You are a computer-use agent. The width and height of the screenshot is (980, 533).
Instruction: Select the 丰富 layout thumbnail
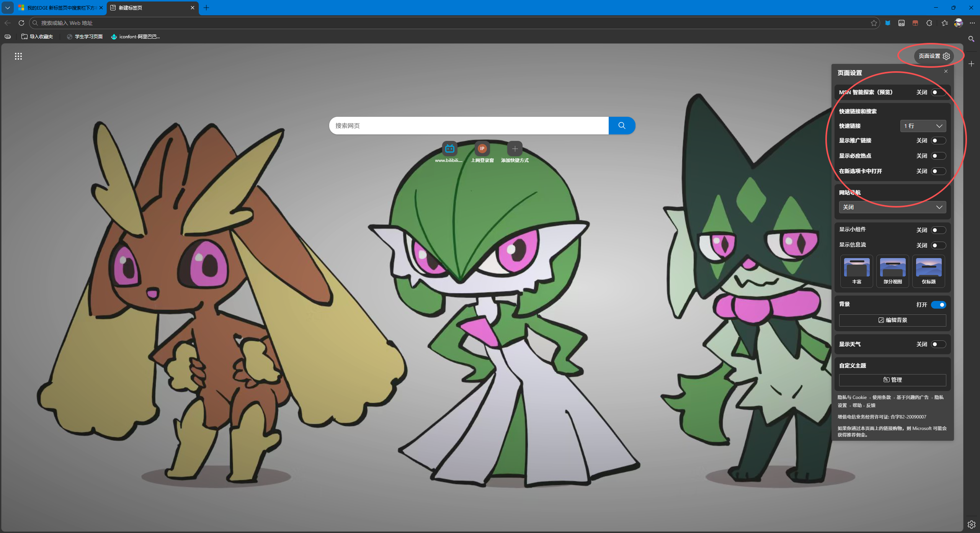(x=856, y=271)
